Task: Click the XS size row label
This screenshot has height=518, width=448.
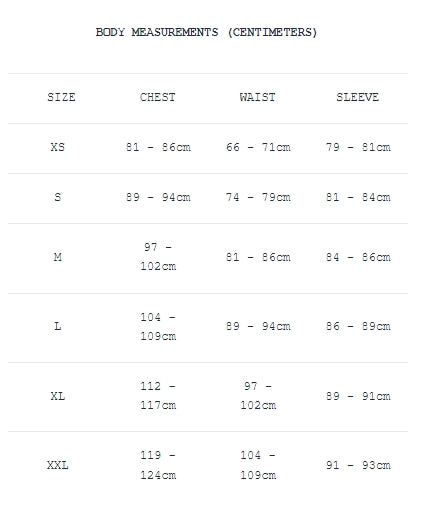Action: (58, 147)
